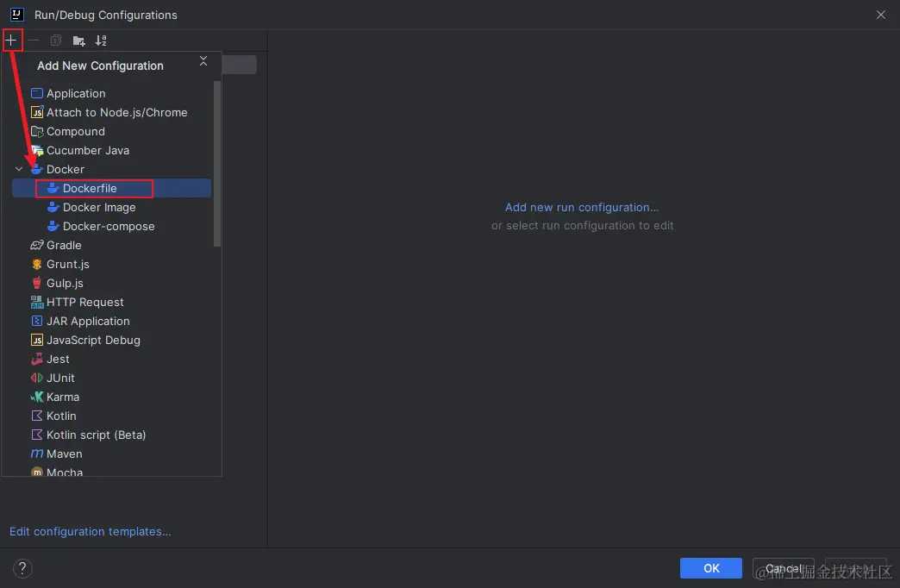This screenshot has width=900, height=588.
Task: Click the Karma icon
Action: [37, 397]
